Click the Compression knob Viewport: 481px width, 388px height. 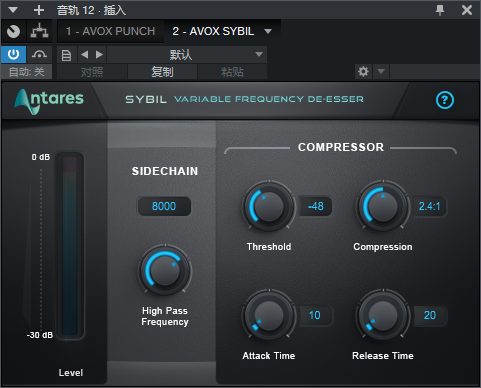383,206
